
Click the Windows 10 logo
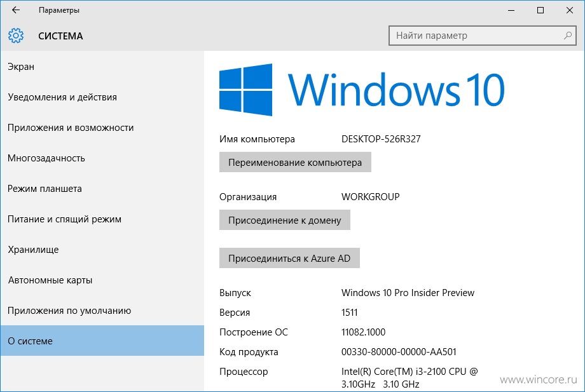[x=362, y=90]
